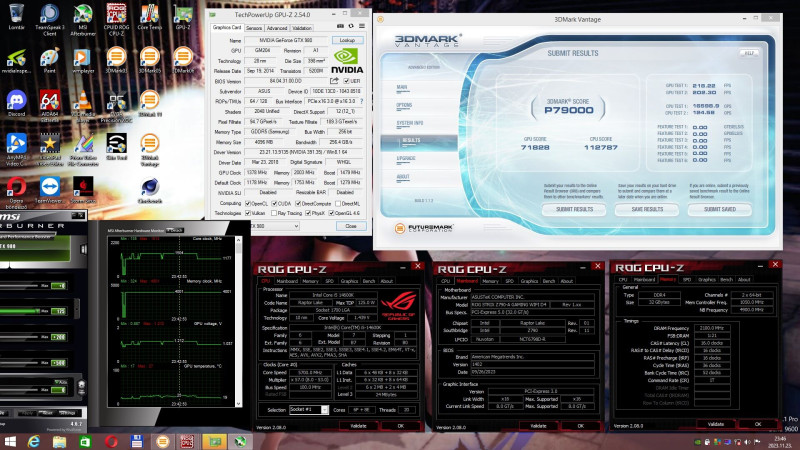Open AIDA64 Extreme desktop shortcut

pos(49,106)
